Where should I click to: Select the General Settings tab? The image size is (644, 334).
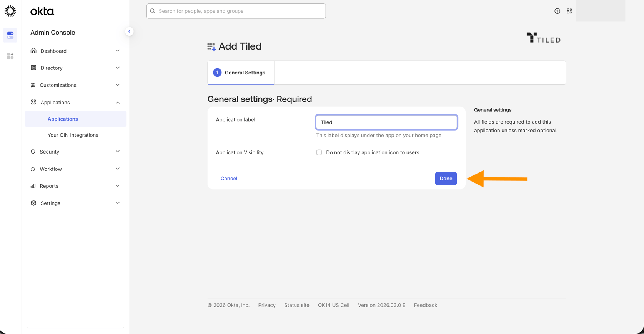coord(241,73)
